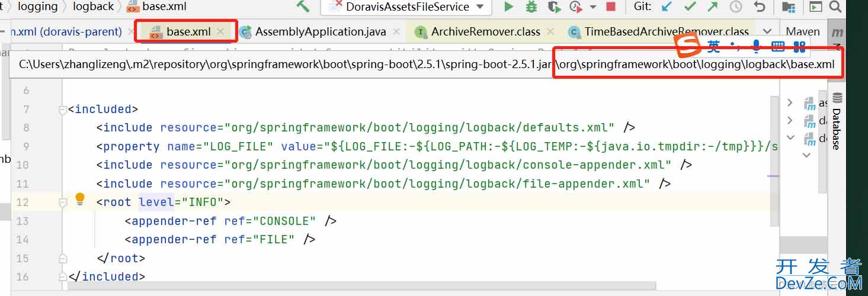Close the base.xml tab

[220, 31]
